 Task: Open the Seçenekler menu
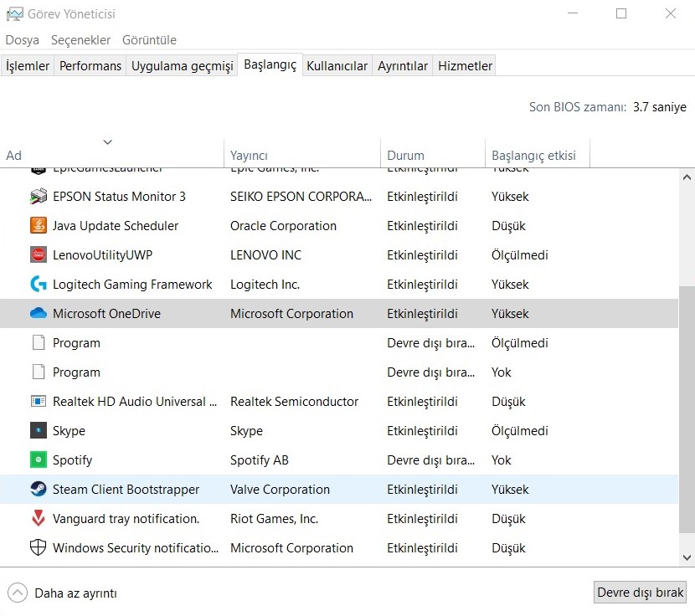[80, 40]
